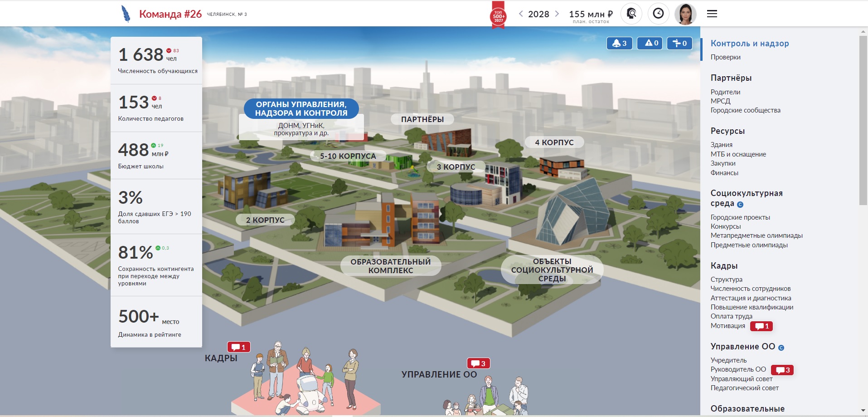This screenshot has height=417, width=868.
Task: Open the clock icon in the header
Action: pos(658,14)
